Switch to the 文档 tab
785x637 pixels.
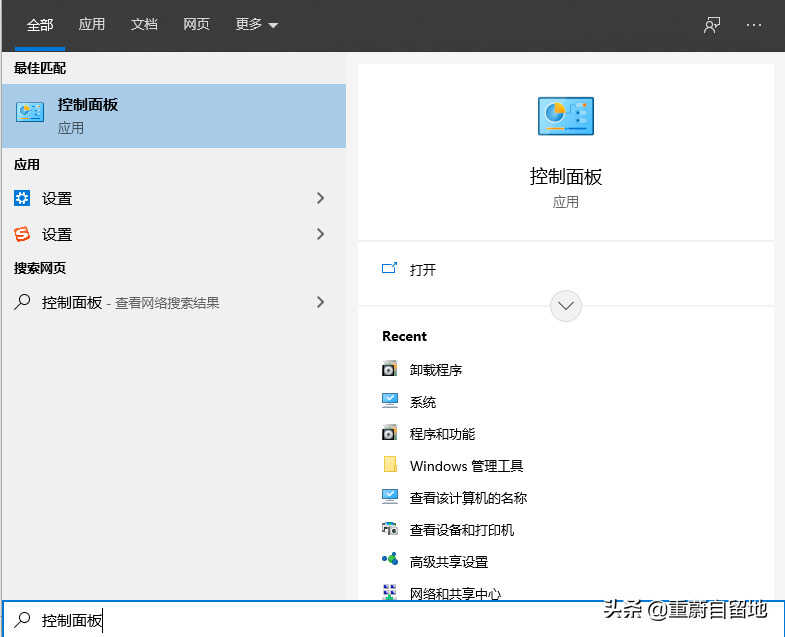click(144, 25)
